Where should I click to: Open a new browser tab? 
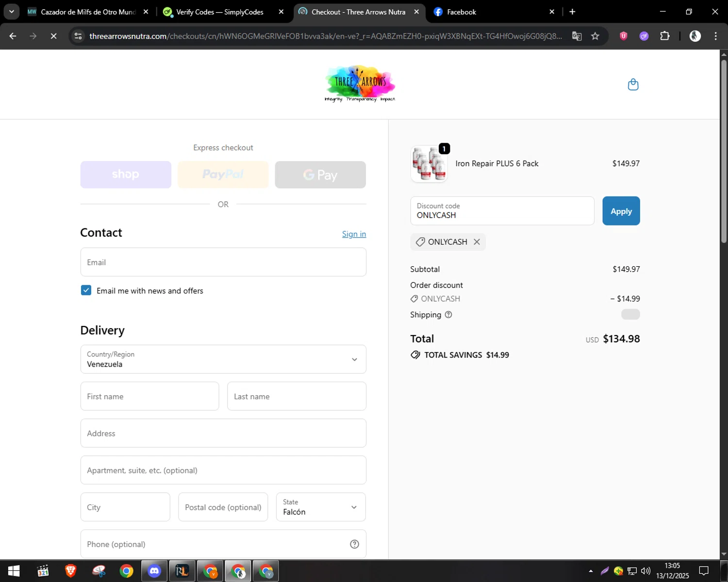tap(572, 12)
